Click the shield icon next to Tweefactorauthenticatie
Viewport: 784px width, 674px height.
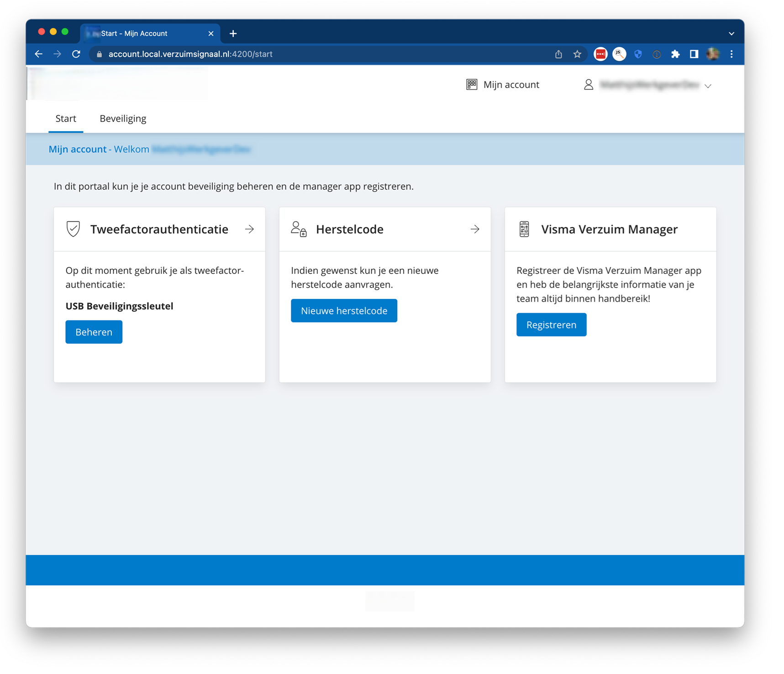73,229
